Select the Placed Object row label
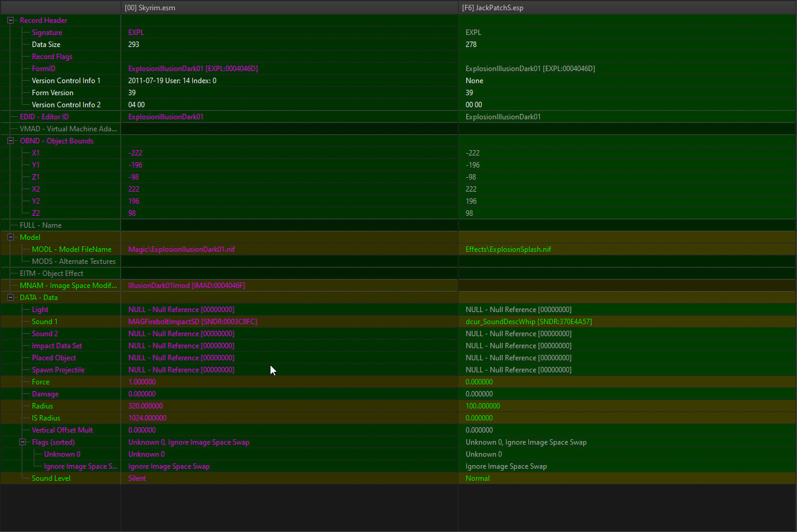This screenshot has height=532, width=797. (x=54, y=358)
